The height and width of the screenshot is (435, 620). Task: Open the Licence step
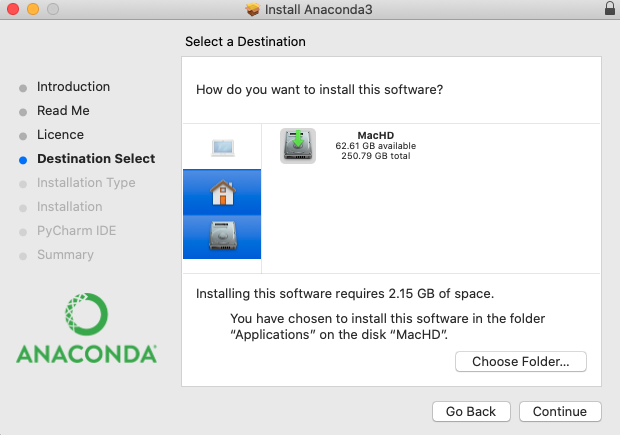(60, 135)
